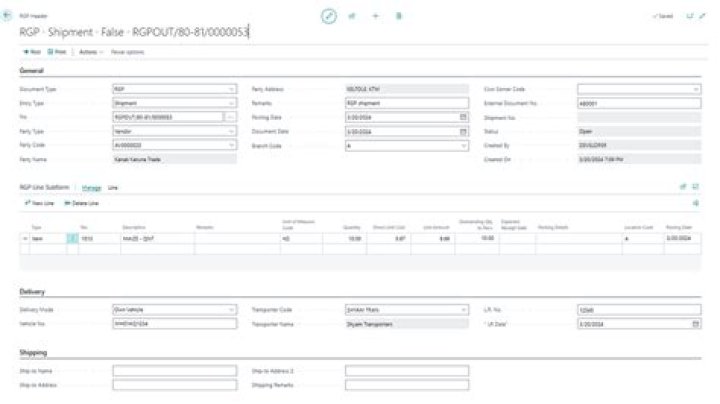Click the page title RGP Shipment
This screenshot has width=720, height=404.
pyautogui.click(x=134, y=32)
